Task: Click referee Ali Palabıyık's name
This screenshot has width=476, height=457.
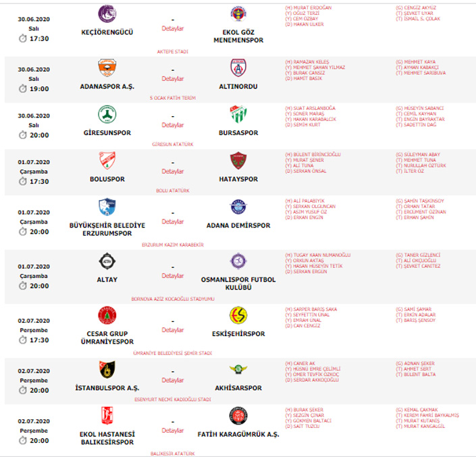Action: 309,201
